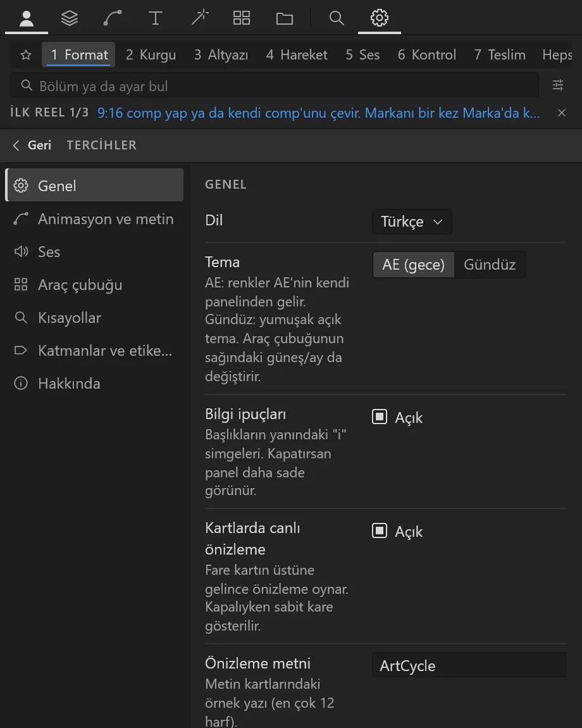
Task: Switch to the 7 Teslim tab
Action: [499, 55]
